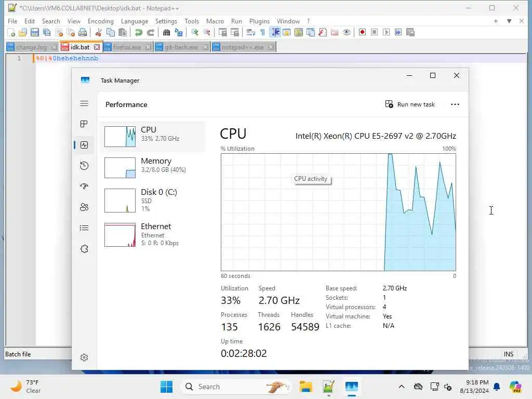
Task: Expand Task Manager hamburger navigation
Action: [x=84, y=103]
